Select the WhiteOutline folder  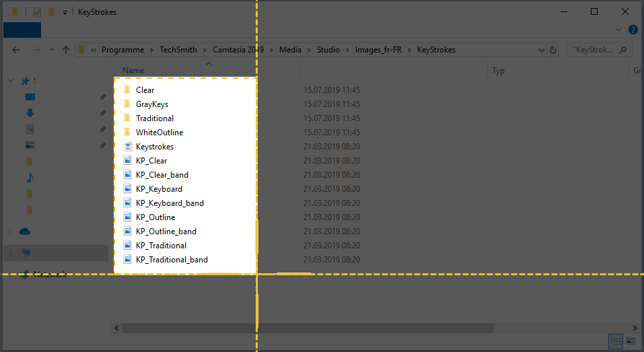click(x=153, y=133)
